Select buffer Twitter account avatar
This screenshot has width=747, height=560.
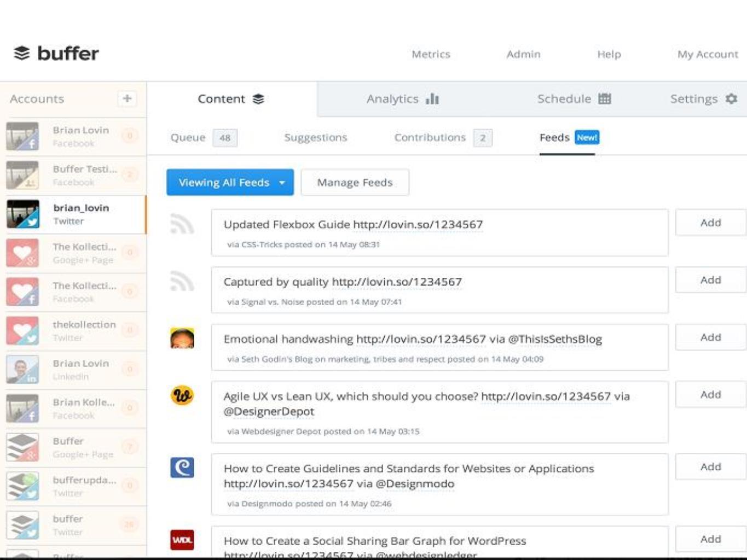tap(22, 524)
